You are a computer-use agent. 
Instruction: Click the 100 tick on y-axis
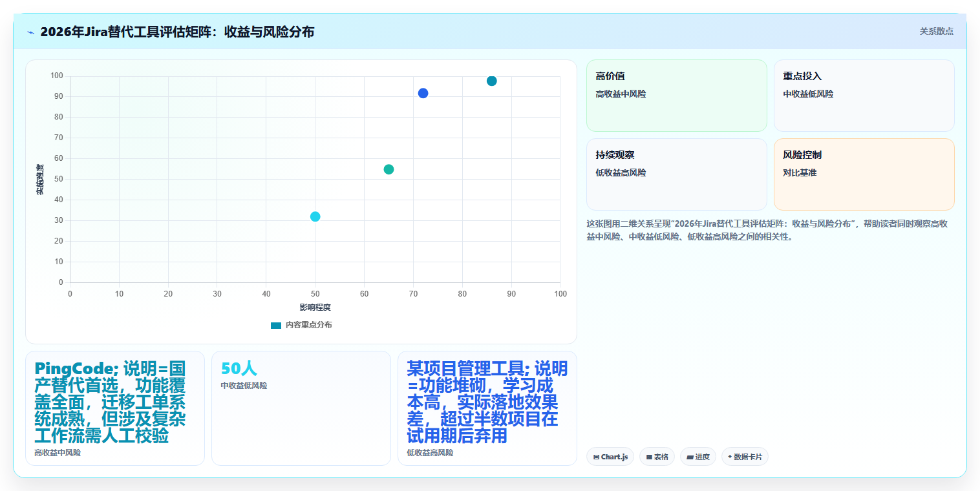click(x=57, y=76)
